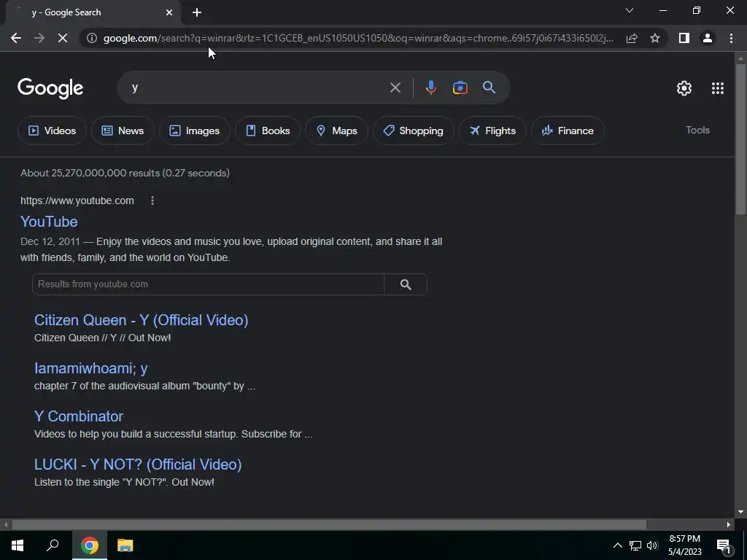747x560 pixels.
Task: Stop loading the page with X button
Action: coord(63,38)
